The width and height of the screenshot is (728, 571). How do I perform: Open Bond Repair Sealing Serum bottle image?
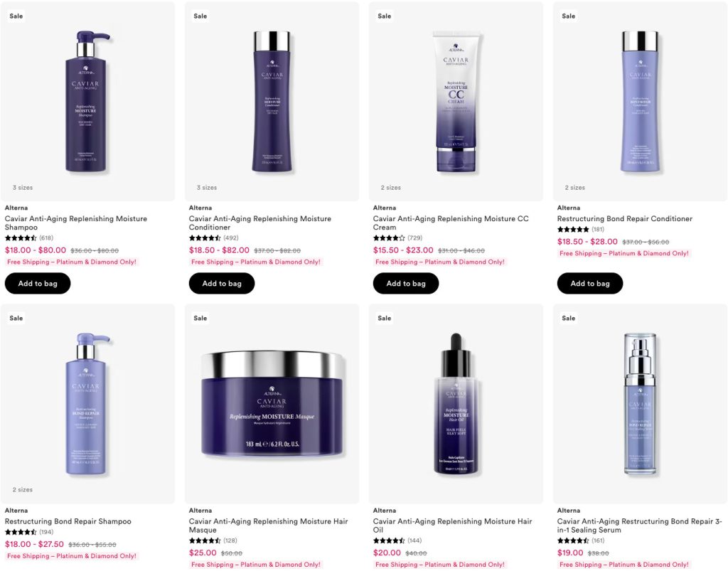(640, 404)
